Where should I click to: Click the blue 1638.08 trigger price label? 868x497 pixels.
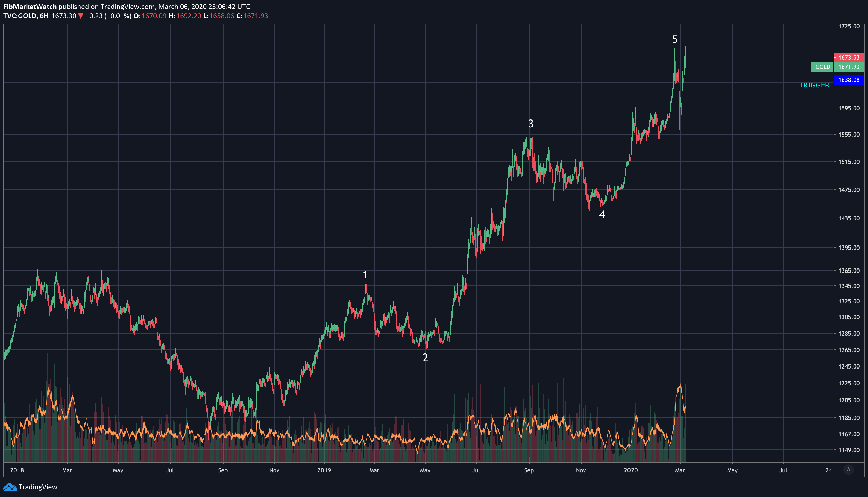click(x=849, y=80)
